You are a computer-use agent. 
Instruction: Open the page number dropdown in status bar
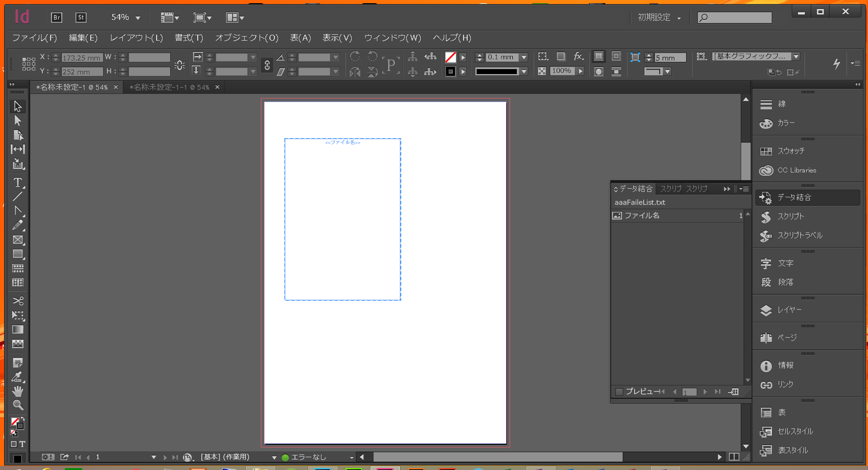pos(153,457)
